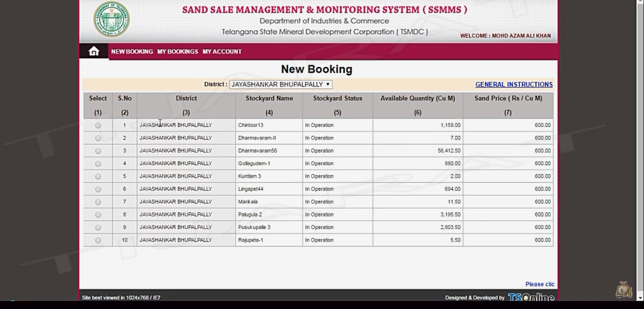Viewport: 644px width, 309px height.
Task: Click stockyard name Pusukupalle 3
Action: 254,227
